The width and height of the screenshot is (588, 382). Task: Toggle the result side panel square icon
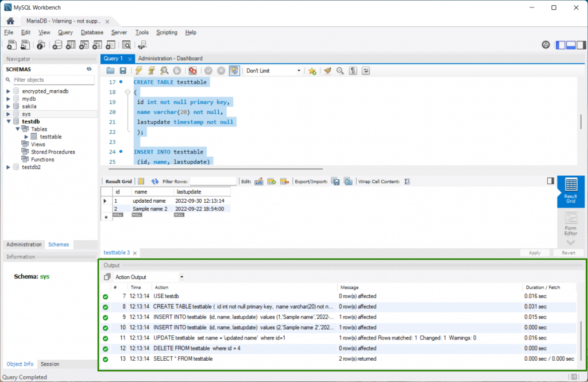[x=551, y=182]
